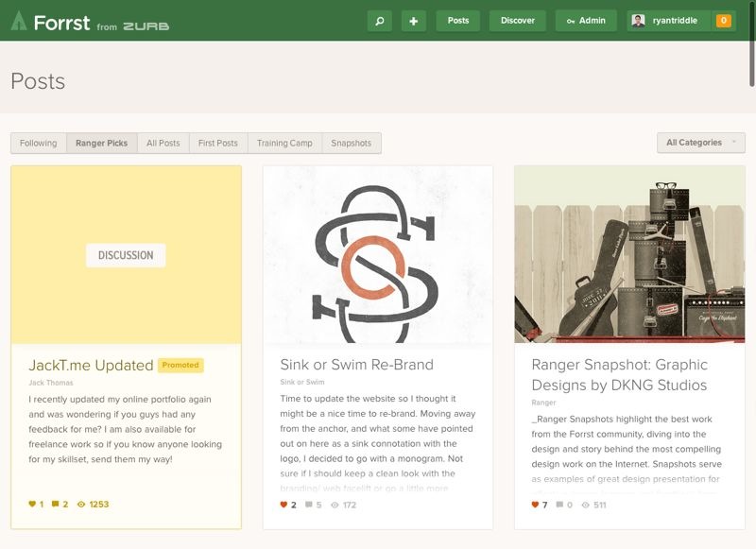Click views eye icon on Ranger Snapshot post
The width and height of the screenshot is (756, 549).
585,506
